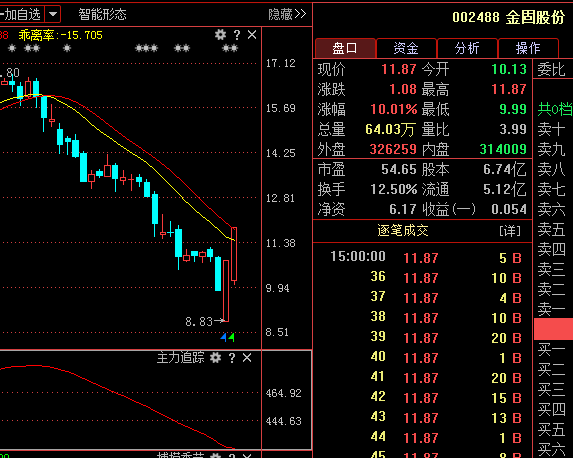
Task: Select the 盘口 tab
Action: point(345,48)
